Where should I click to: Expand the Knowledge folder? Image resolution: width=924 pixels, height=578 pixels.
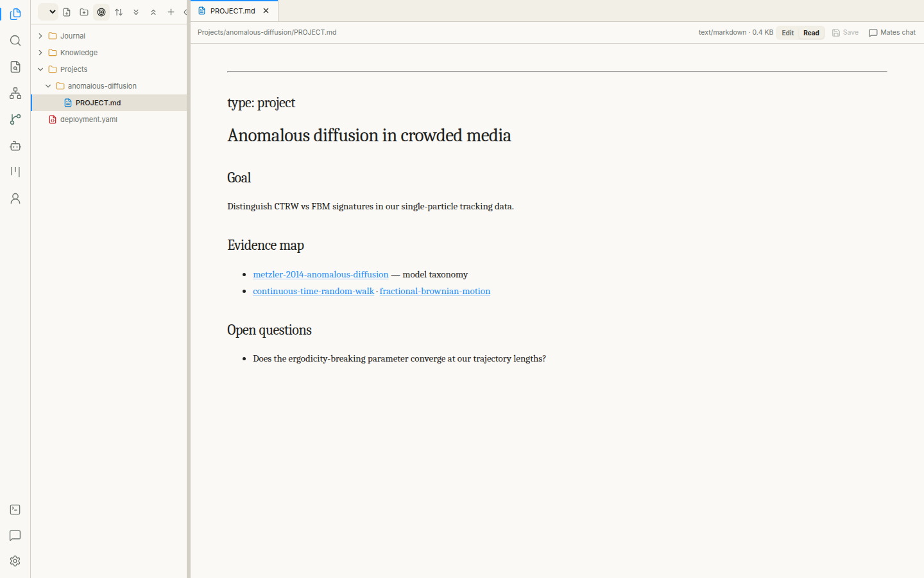coord(109,53)
